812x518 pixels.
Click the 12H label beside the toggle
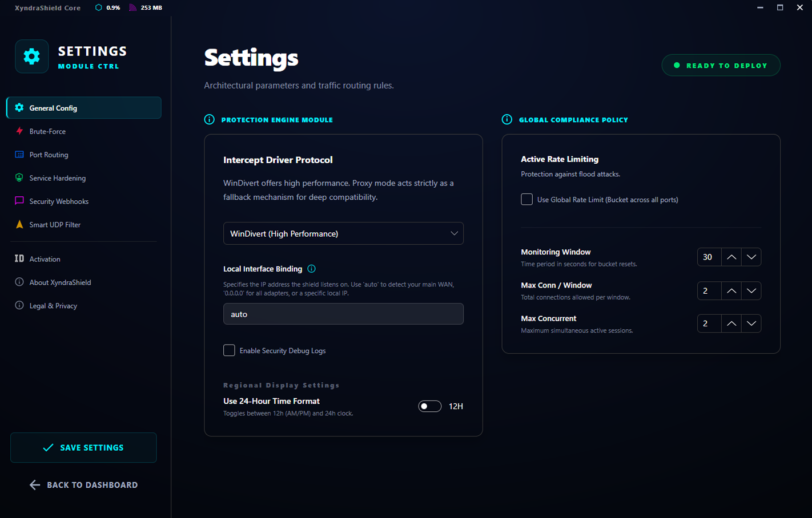456,406
